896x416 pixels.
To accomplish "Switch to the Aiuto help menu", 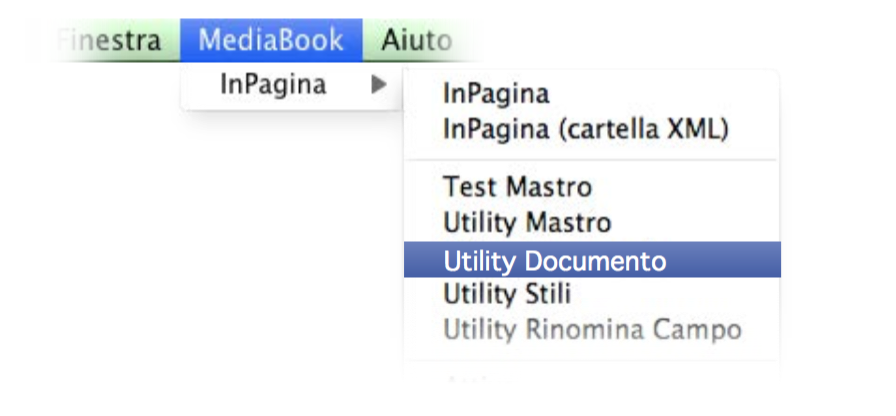I will coord(416,41).
